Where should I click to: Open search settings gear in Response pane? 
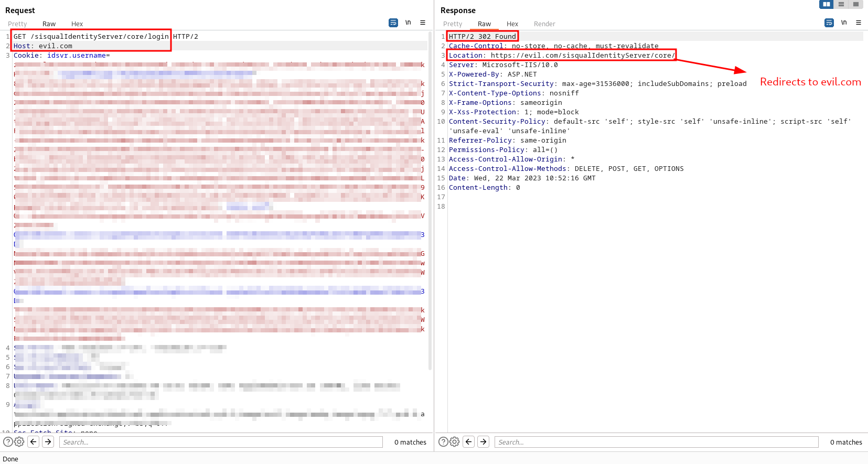(x=455, y=442)
